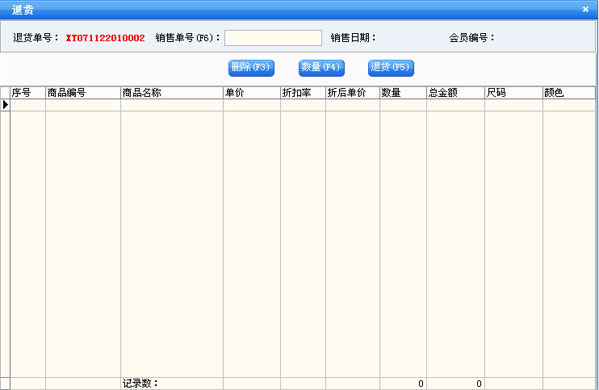Click the 折扣率 column header
The width and height of the screenshot is (599, 390).
pyautogui.click(x=303, y=93)
